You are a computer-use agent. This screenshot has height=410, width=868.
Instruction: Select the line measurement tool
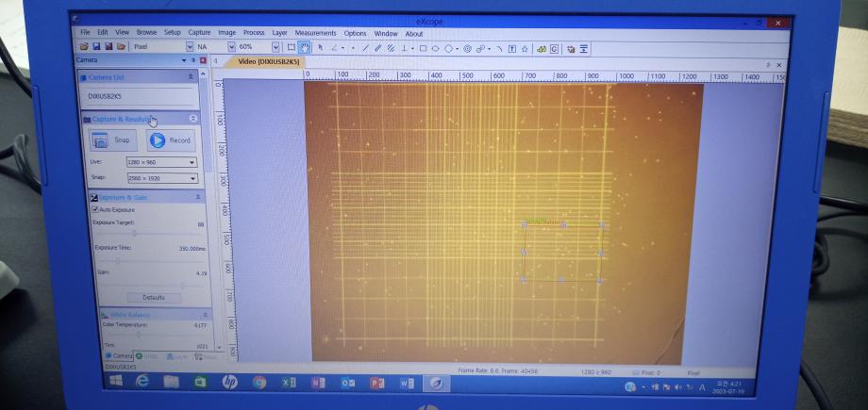coord(365,47)
